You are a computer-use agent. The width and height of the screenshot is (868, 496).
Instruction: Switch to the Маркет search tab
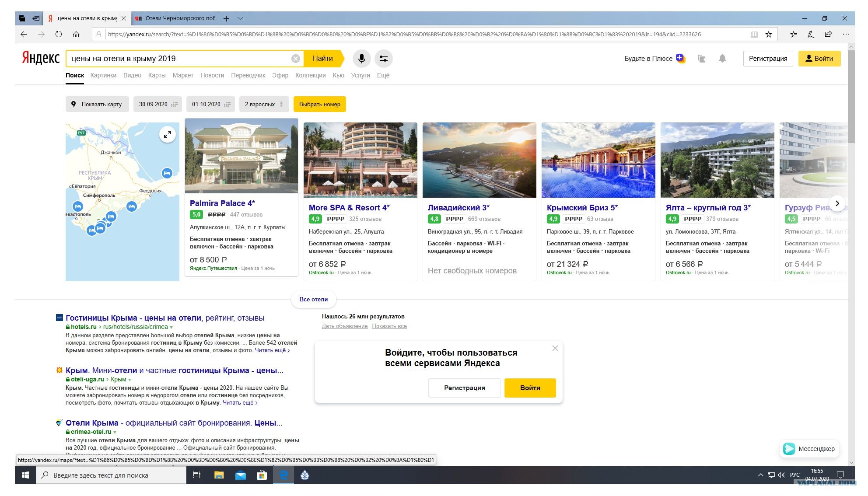183,75
